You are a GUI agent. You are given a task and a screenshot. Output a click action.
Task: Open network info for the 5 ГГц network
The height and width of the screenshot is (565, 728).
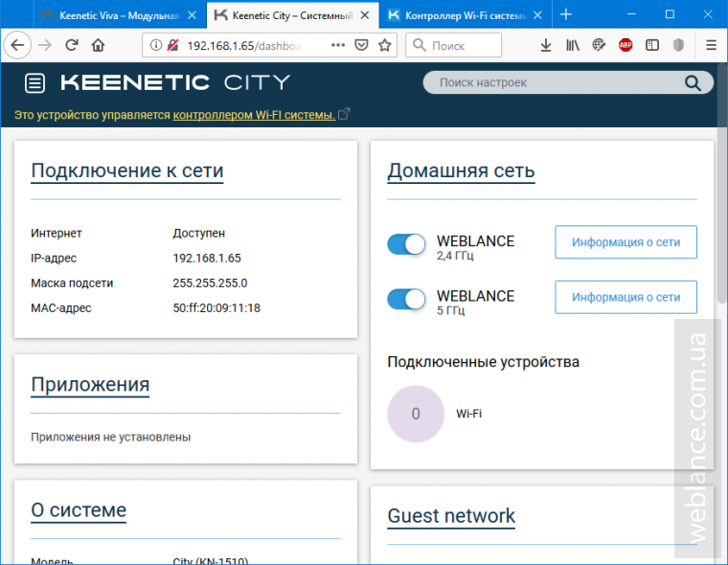pos(626,297)
